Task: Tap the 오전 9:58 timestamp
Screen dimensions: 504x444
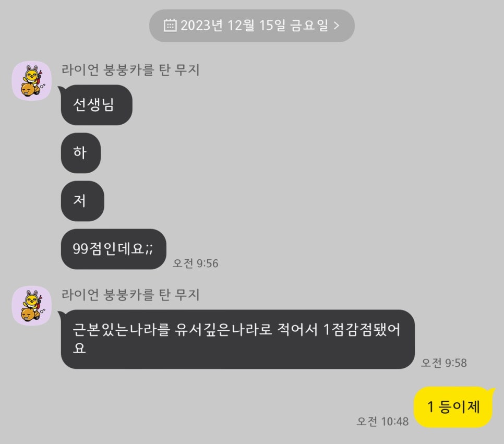Action: click(x=444, y=363)
